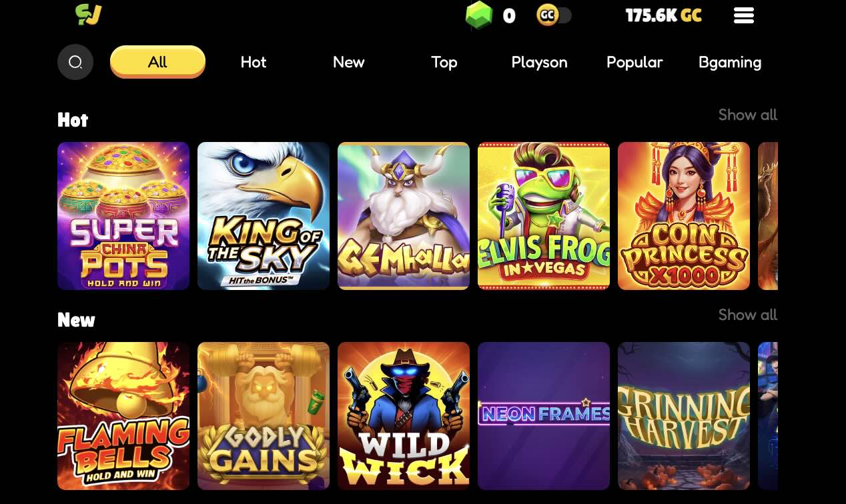Open the Neon Frames game tile
Screen dimensions: 846x504
(544, 416)
